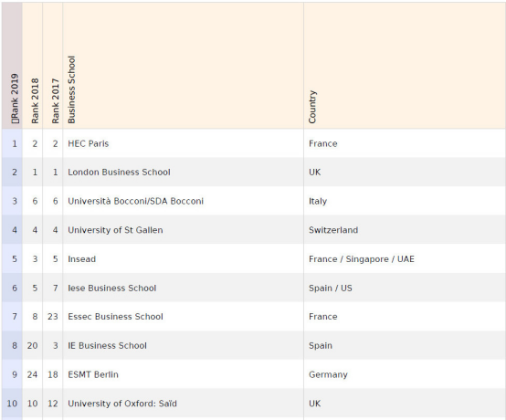Open IE Business School entry
Viewport: 506px width, 420px height.
107,345
